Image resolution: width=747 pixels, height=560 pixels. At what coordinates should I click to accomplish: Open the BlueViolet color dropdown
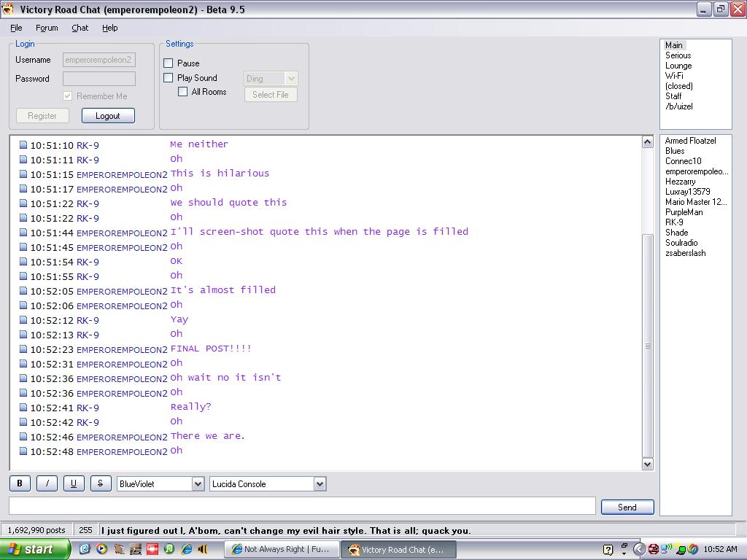[198, 484]
